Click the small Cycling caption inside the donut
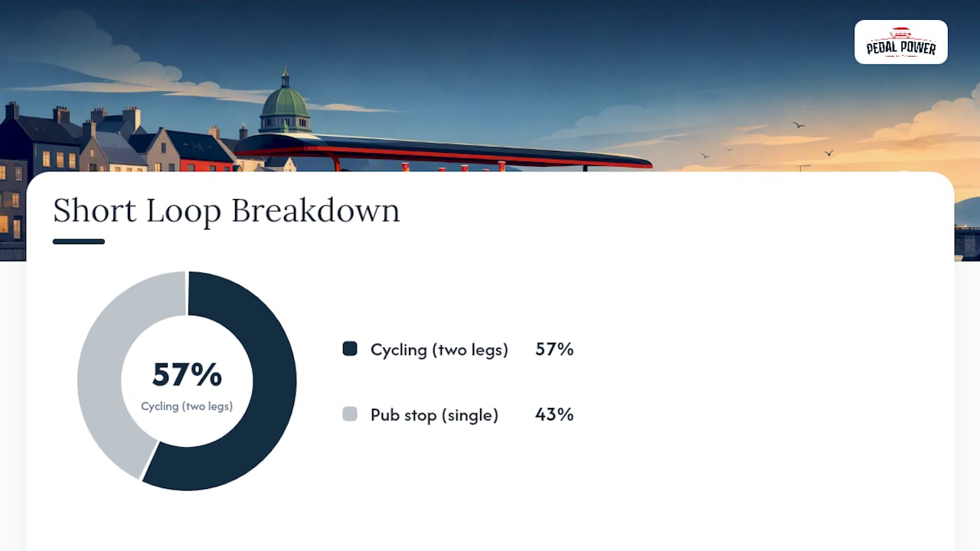The image size is (980, 551). [187, 406]
